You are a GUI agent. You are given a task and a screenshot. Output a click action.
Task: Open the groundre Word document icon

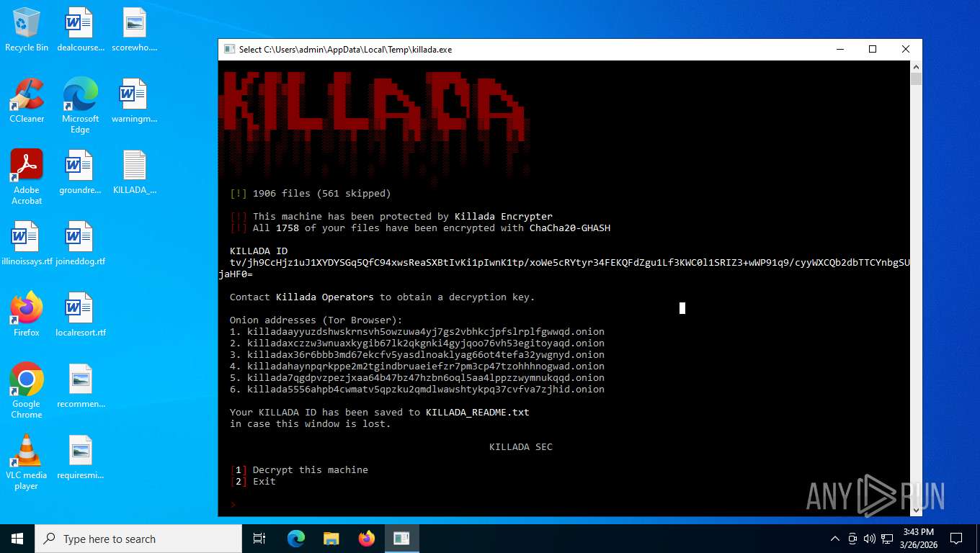pyautogui.click(x=80, y=172)
